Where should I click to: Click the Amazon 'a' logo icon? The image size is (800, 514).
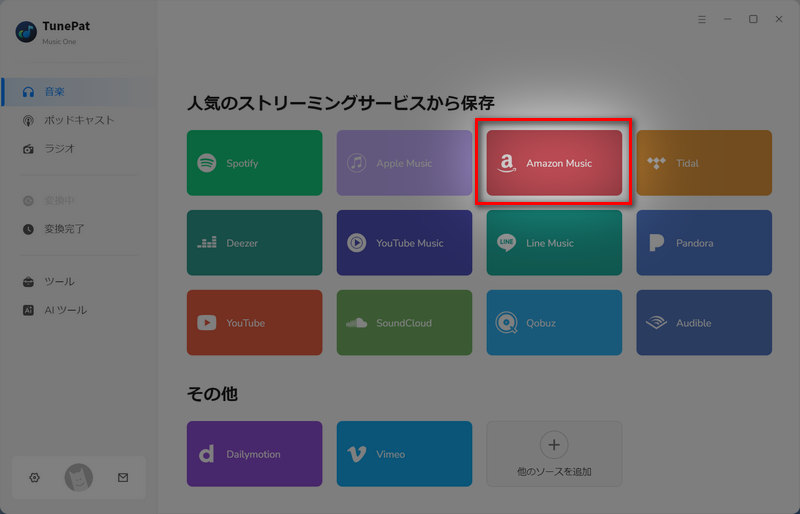tap(506, 163)
